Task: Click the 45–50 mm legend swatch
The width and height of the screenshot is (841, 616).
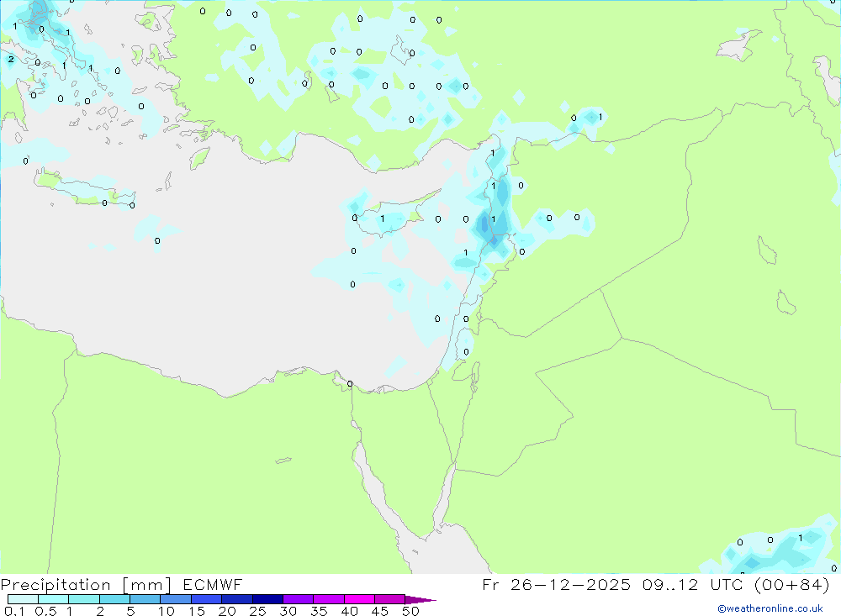Action: 390,599
